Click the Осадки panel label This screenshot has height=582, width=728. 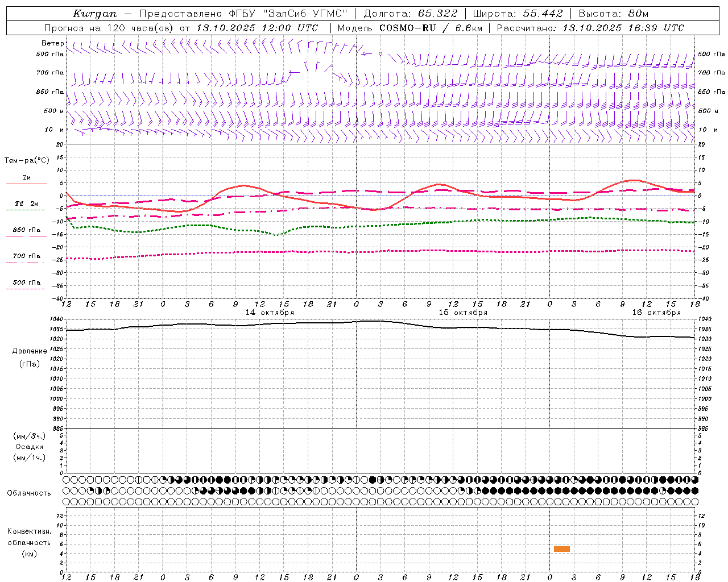[x=30, y=447]
